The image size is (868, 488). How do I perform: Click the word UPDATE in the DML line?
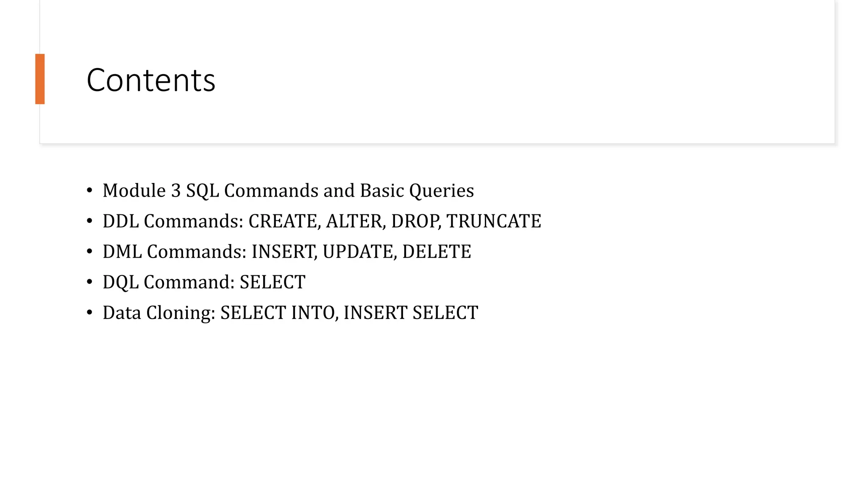(358, 252)
